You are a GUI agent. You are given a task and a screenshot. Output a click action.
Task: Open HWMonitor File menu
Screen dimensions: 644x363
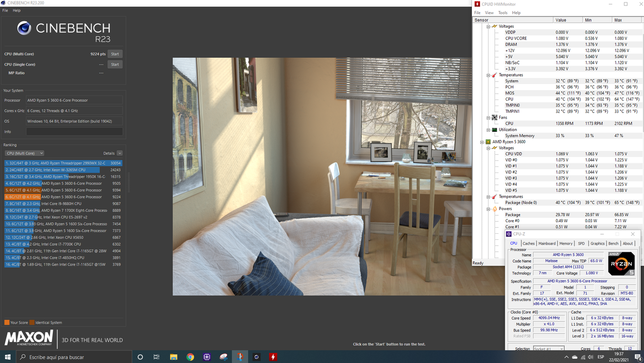pos(477,13)
